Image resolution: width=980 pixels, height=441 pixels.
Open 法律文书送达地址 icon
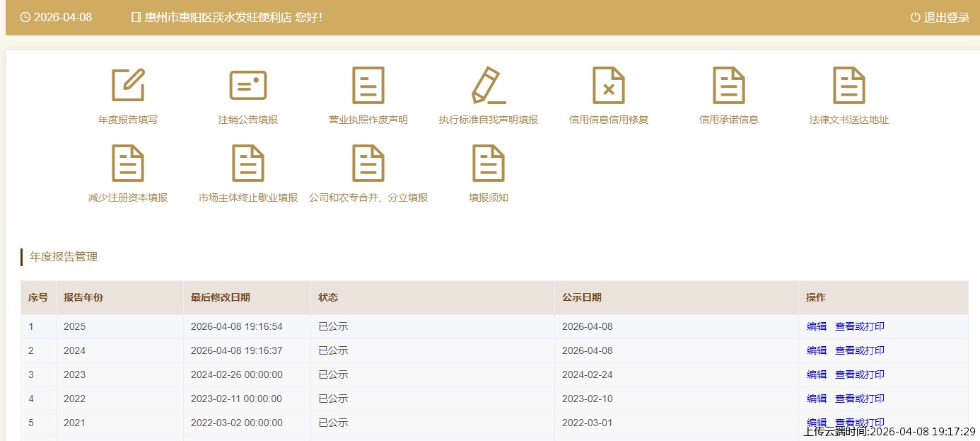point(849,86)
